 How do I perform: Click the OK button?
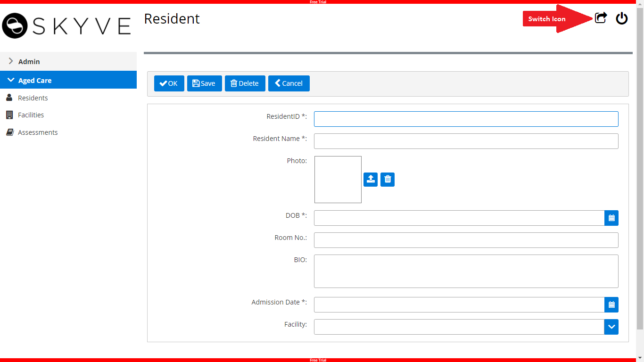coord(169,83)
